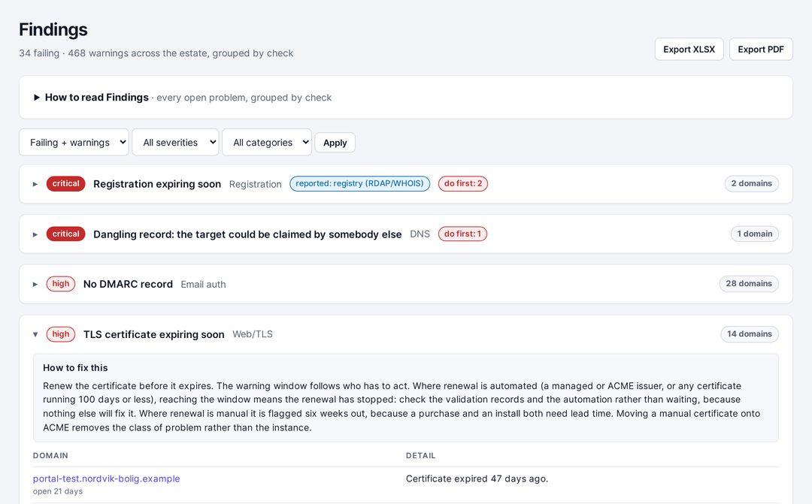Screen dimensions: 812x504
Task: Click the 34 failing summary line
Action: [156, 53]
